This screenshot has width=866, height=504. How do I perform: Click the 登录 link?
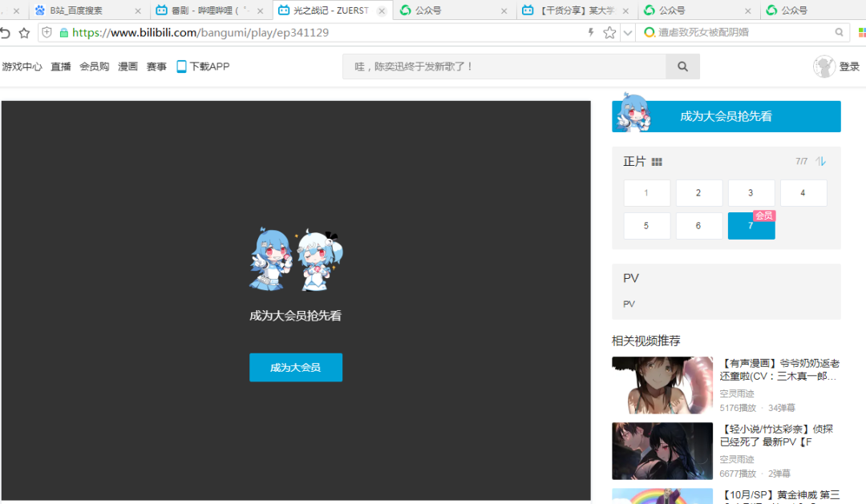[x=849, y=67]
